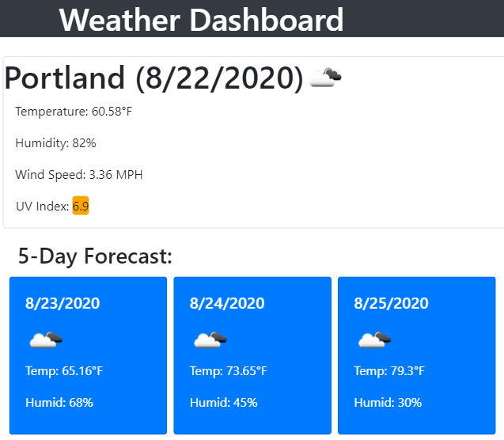The height and width of the screenshot is (440, 504).
Task: Click the Wind Speed: 3.36 MPH text
Action: pos(79,175)
